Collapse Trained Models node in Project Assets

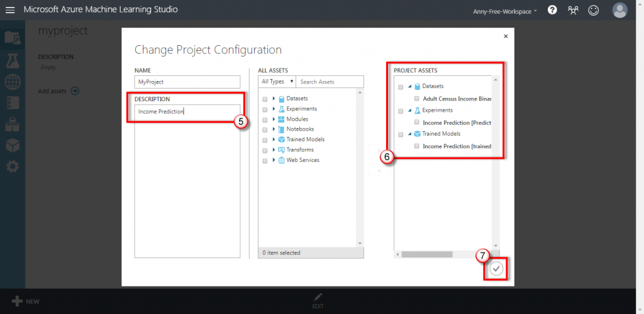(x=409, y=134)
